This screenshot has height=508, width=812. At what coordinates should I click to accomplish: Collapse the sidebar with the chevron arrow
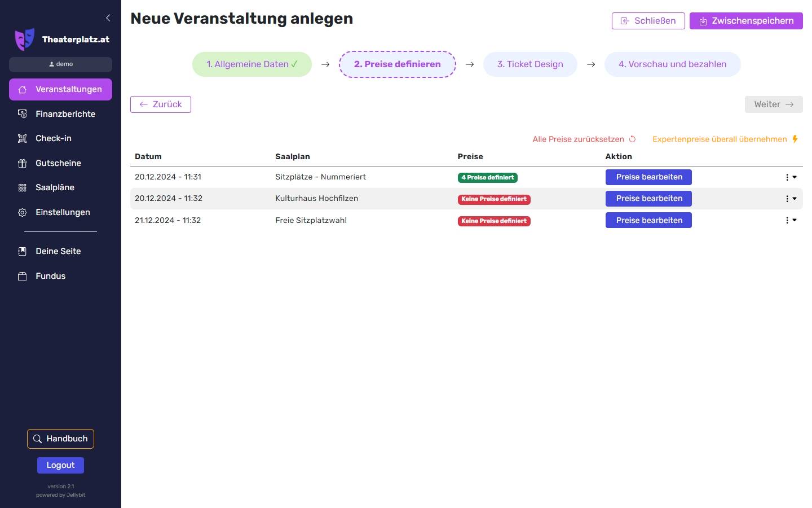click(108, 18)
